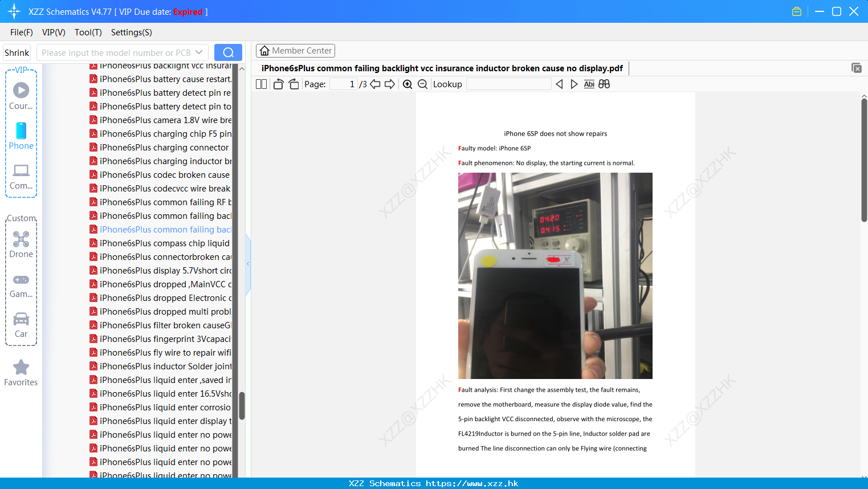This screenshot has width=868, height=489.
Task: Go to next page arrow
Action: 390,84
